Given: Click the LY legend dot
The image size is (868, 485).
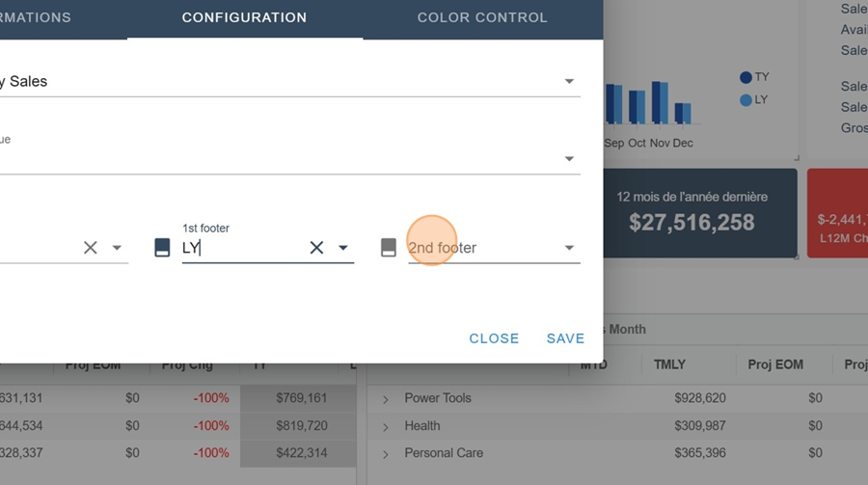Looking at the screenshot, I should [x=746, y=99].
